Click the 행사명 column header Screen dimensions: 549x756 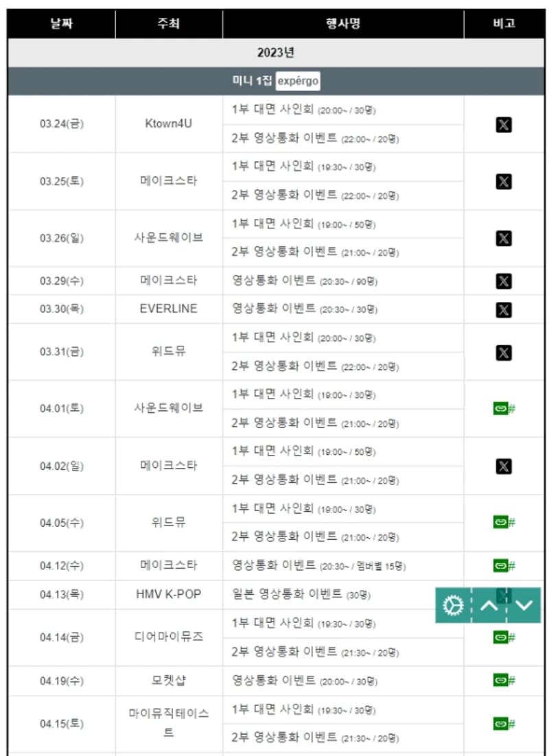point(343,23)
